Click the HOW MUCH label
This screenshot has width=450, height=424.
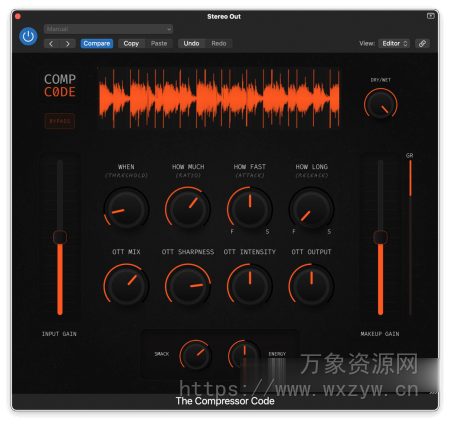[188, 167]
